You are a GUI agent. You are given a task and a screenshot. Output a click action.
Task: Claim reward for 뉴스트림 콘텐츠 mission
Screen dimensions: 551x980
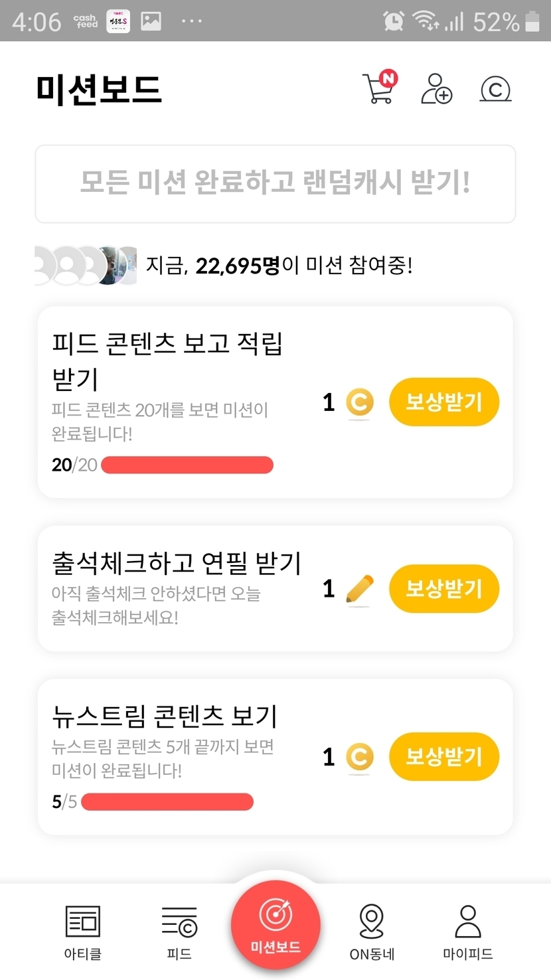[443, 757]
